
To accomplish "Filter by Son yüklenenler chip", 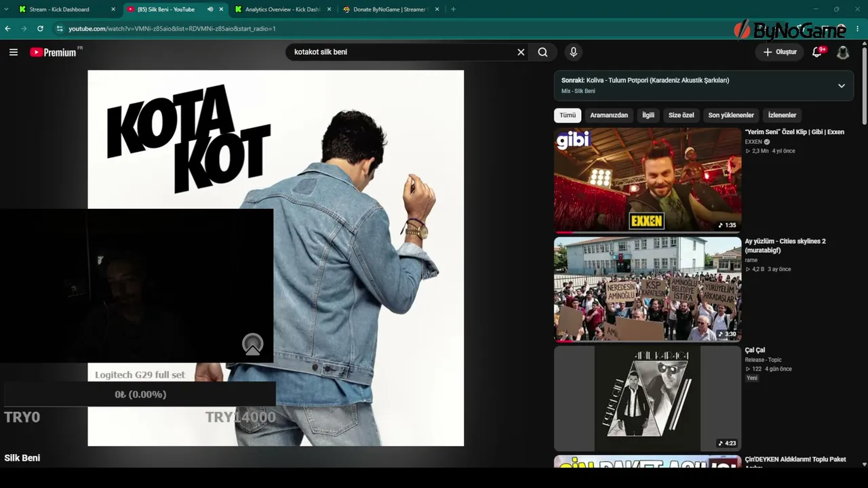I will (x=731, y=115).
